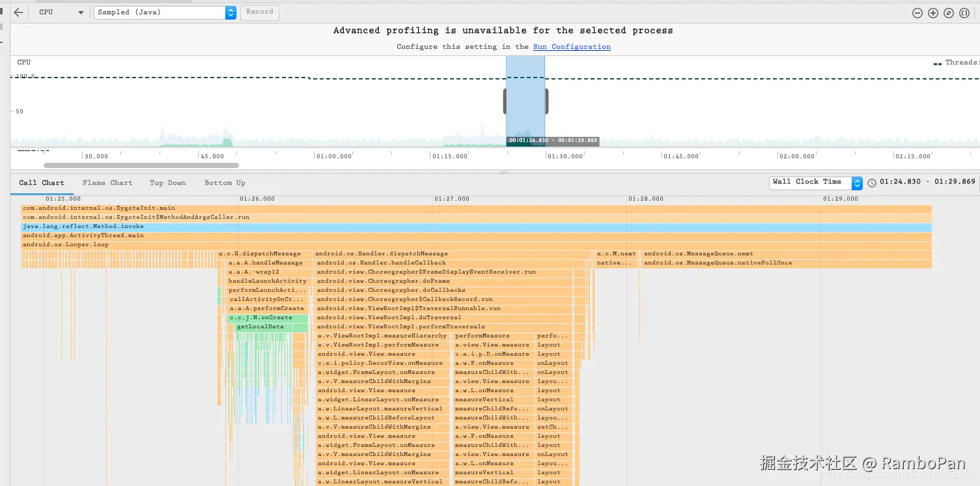Zoom in the profiler timeline
This screenshot has width=980, height=486.
932,13
